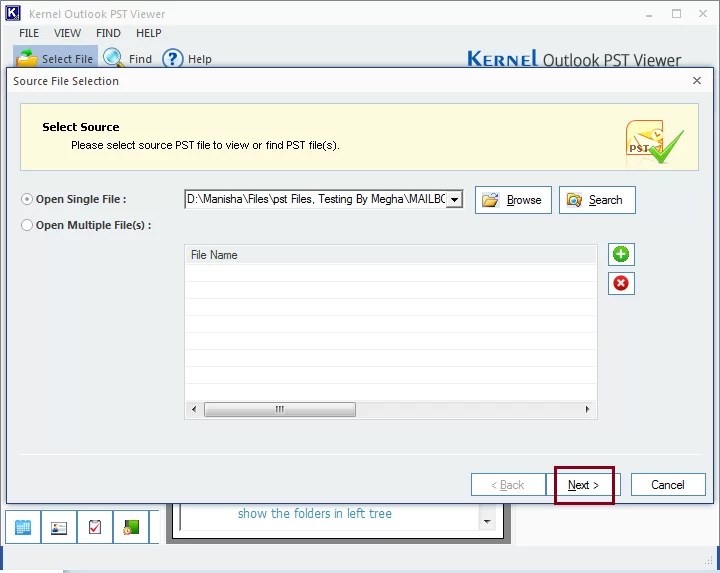Open Help with the question mark icon
720x573 pixels.
(x=173, y=59)
